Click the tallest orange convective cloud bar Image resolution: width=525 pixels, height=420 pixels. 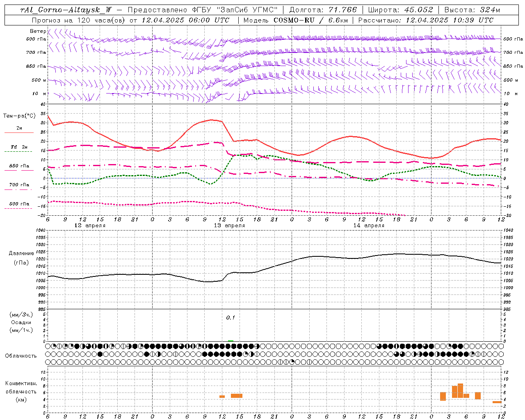pos(460,390)
